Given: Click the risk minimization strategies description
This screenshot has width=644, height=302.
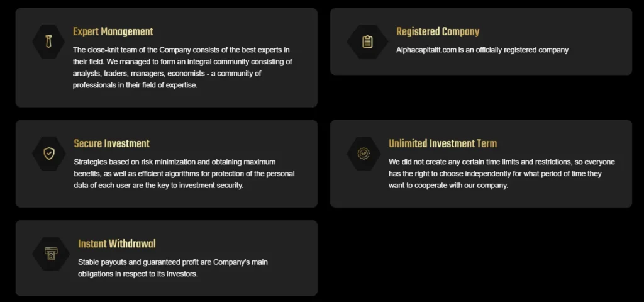Looking at the screenshot, I should [184, 174].
